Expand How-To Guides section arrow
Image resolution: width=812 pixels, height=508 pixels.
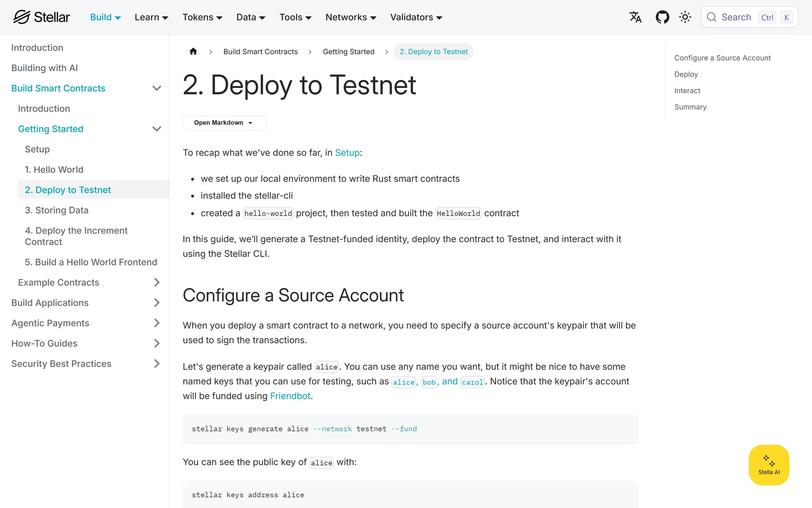point(156,343)
